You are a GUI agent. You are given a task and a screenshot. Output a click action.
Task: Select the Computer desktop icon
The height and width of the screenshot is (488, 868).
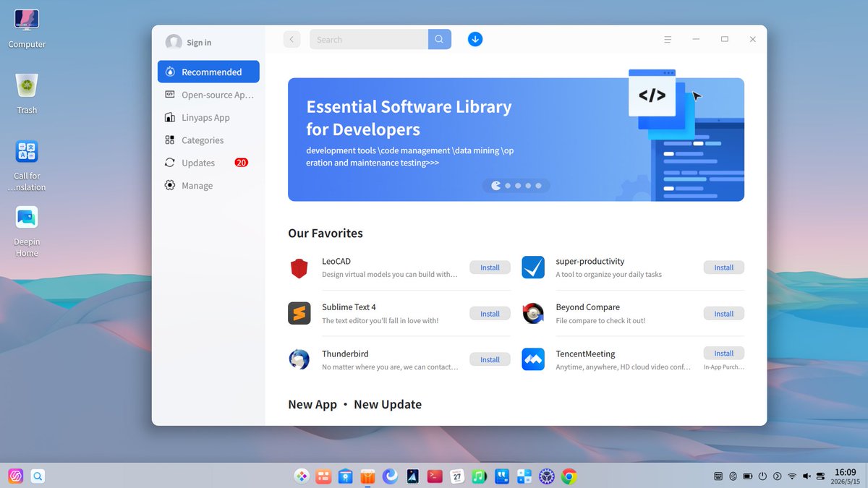27,29
